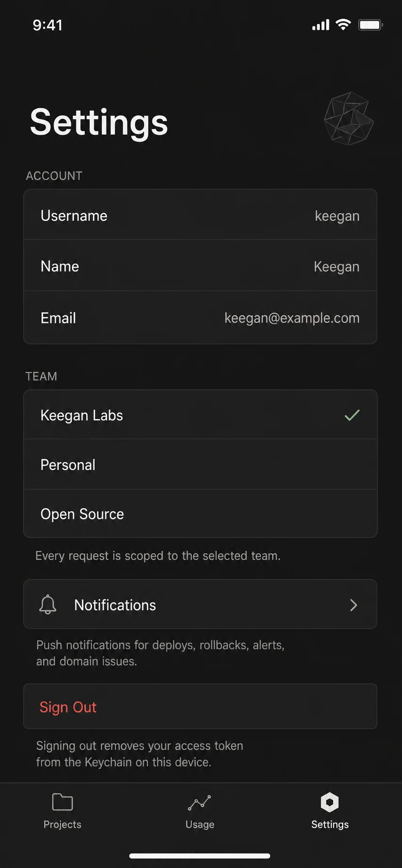The height and width of the screenshot is (868, 402).
Task: Tap the Settings hexagon icon tab
Action: click(329, 803)
